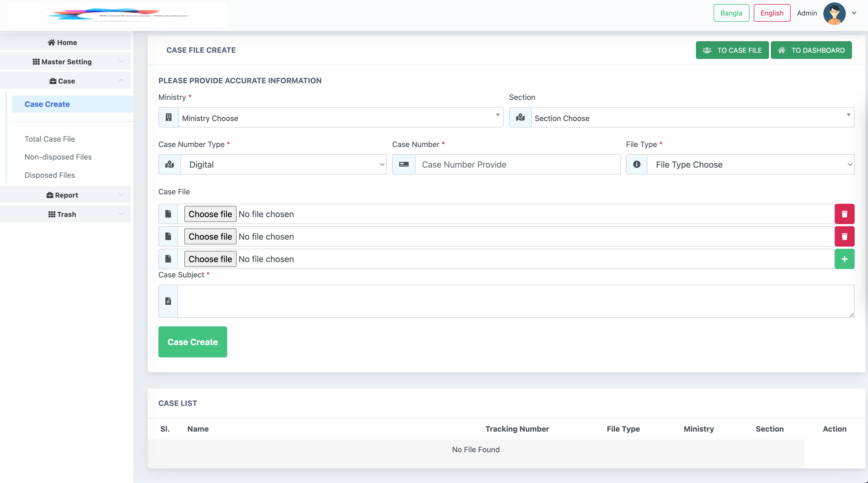Click the info icon beside File Type
Screen dimensions: 868x483
(637, 164)
